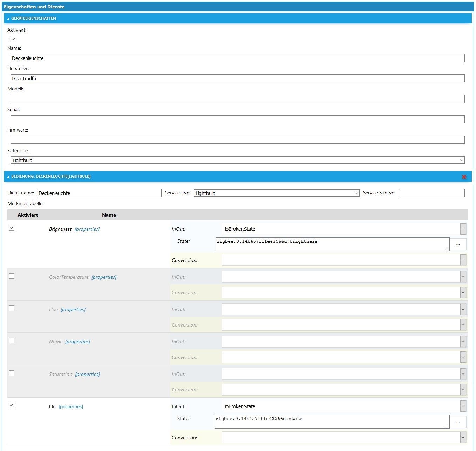Collapse the Bedienung: Deckenleuchte[Lightbulb] section

point(238,176)
